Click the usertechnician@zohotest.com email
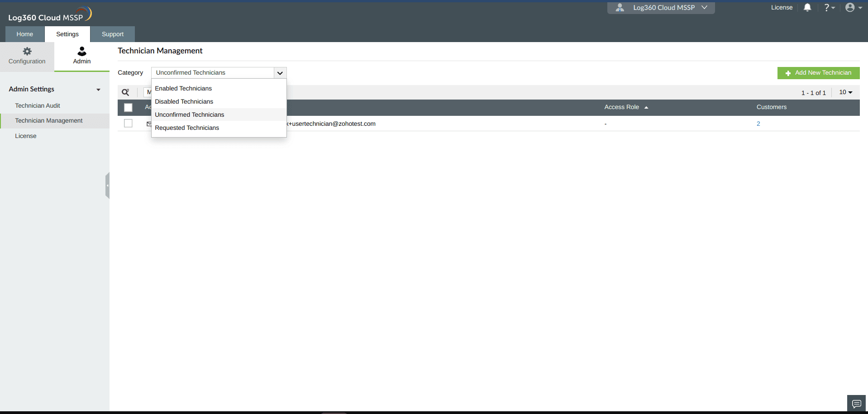This screenshot has width=868, height=414. (x=331, y=124)
